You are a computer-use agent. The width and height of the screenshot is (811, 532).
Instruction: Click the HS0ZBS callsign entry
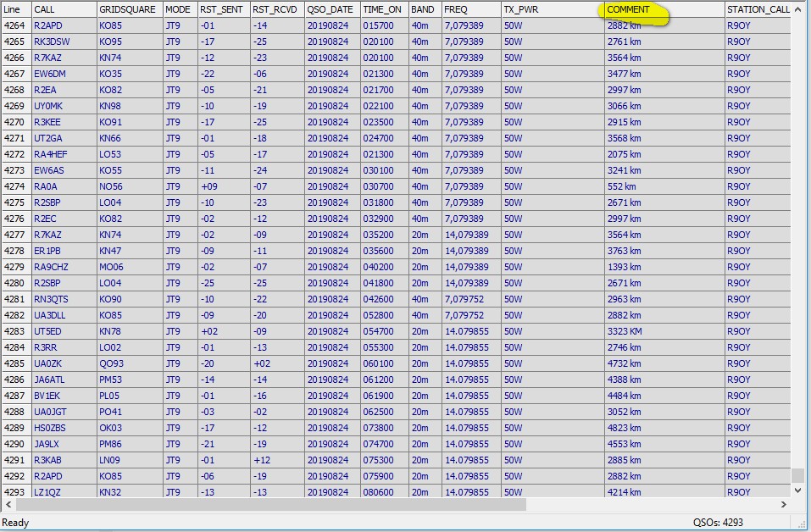point(50,428)
